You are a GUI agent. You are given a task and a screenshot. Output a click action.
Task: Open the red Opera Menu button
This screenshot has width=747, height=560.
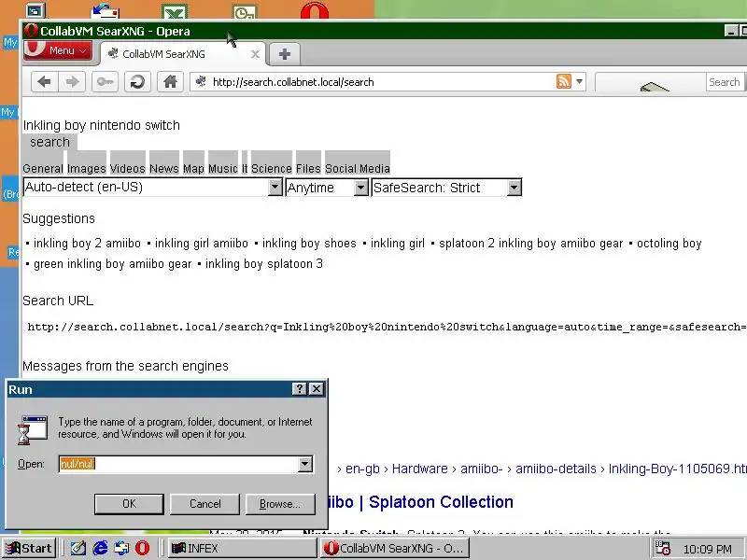pyautogui.click(x=58, y=50)
